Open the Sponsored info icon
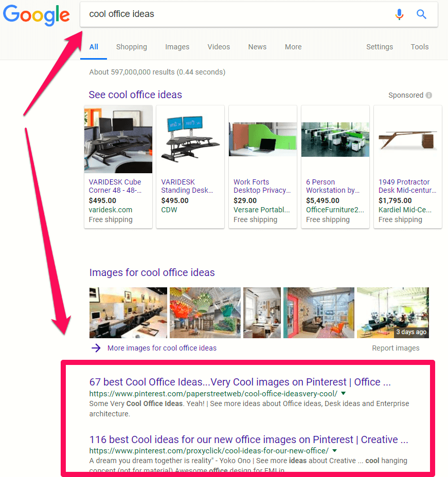 (429, 95)
